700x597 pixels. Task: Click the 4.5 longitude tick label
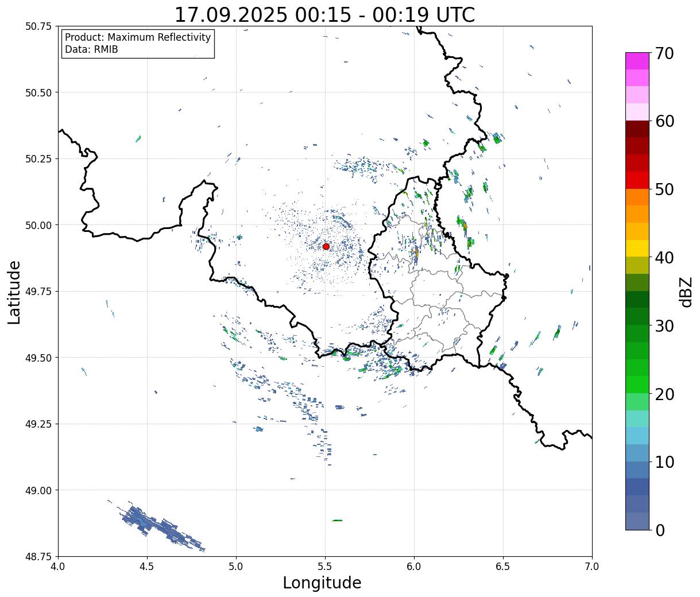147,567
